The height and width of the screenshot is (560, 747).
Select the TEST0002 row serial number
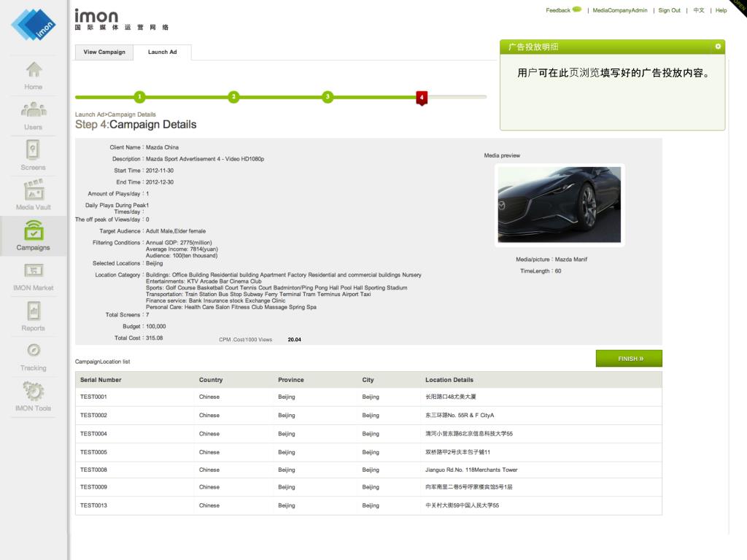tap(93, 415)
